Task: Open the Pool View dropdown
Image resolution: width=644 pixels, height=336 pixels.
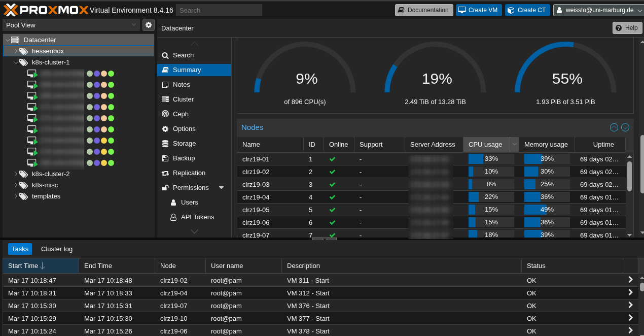Action: tap(134, 25)
